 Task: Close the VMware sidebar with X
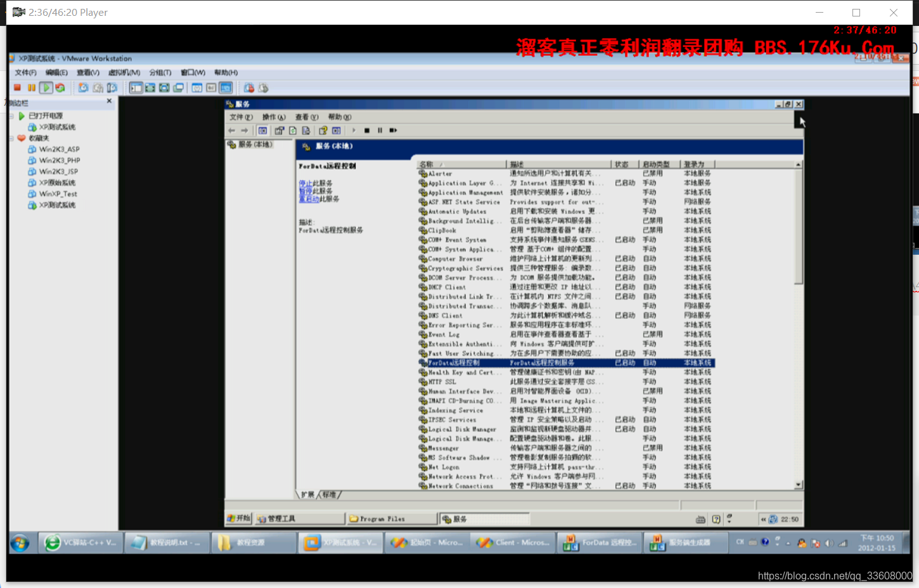coord(109,101)
